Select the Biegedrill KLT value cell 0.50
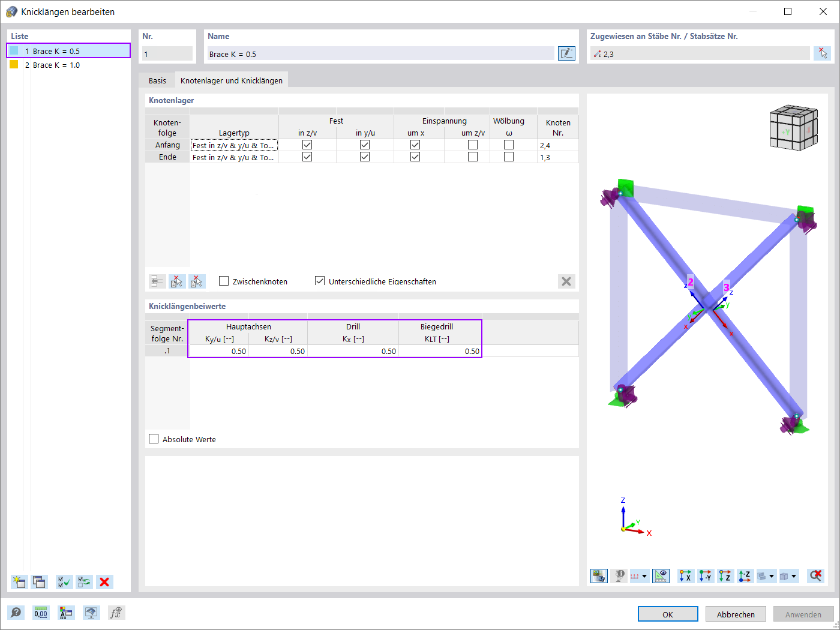 [x=440, y=351]
